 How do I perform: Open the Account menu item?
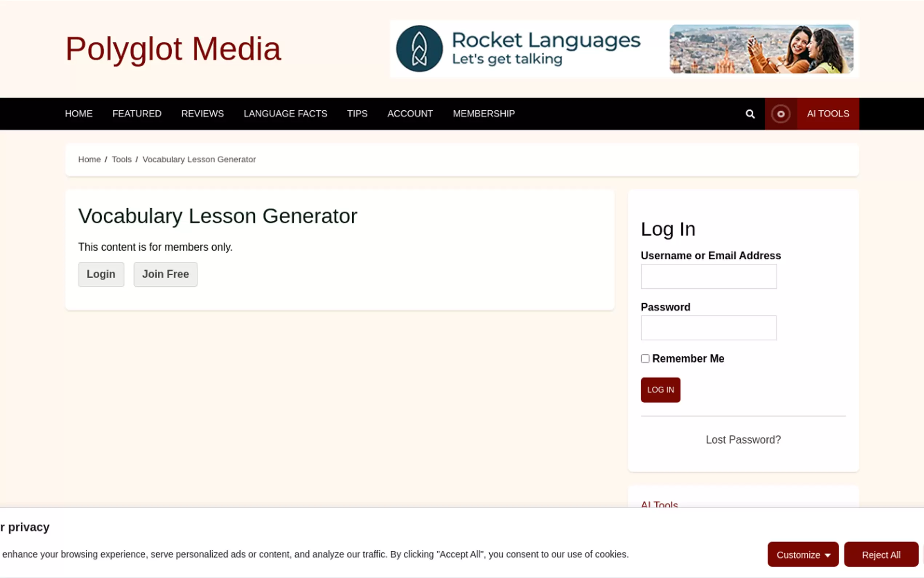[x=410, y=114]
